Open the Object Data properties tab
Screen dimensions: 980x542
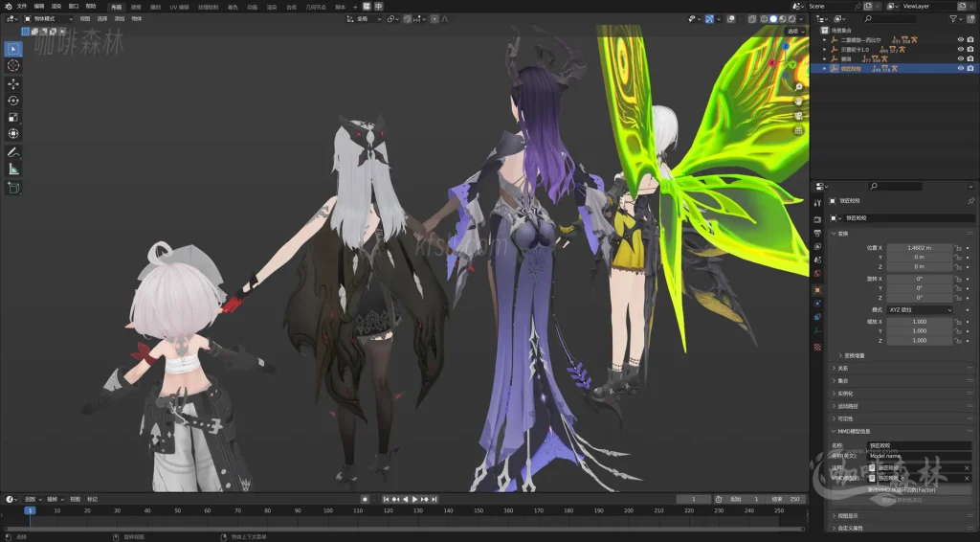click(x=817, y=330)
